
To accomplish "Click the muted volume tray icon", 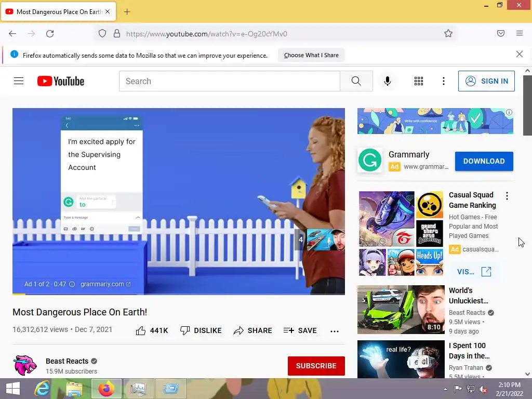I will coord(483,389).
